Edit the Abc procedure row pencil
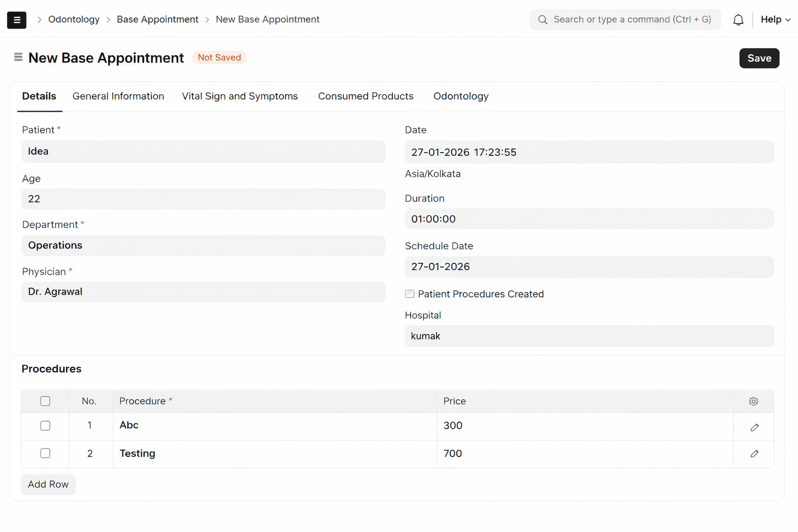 coord(754,427)
